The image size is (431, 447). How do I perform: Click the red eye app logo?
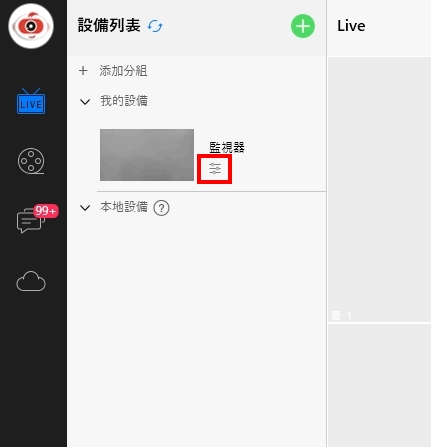tap(31, 26)
